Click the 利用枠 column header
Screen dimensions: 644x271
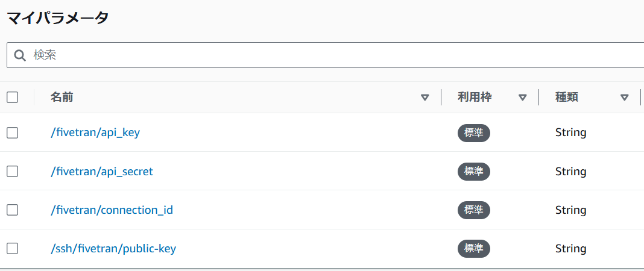pos(475,97)
